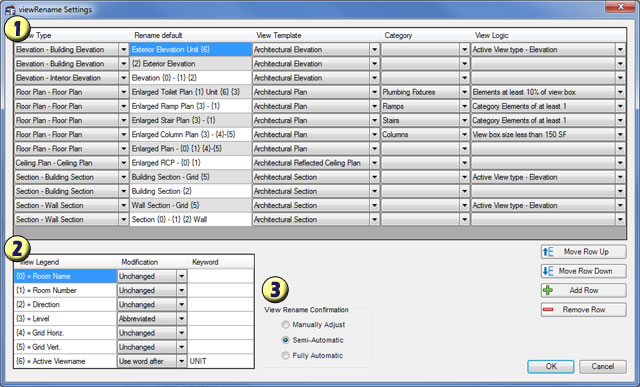
Task: Click the Rename default column header
Action: [x=191, y=36]
